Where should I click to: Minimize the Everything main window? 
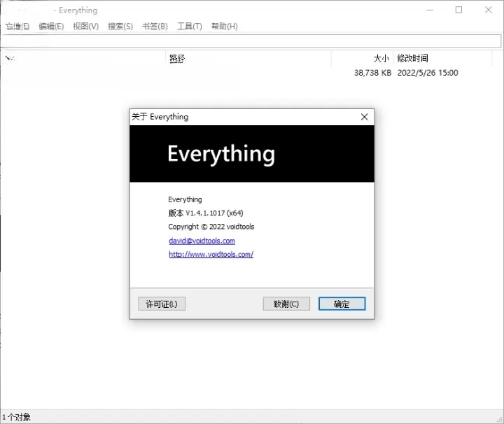430,10
